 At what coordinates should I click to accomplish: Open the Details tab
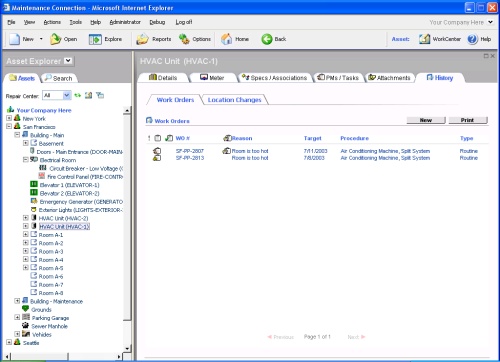click(163, 78)
